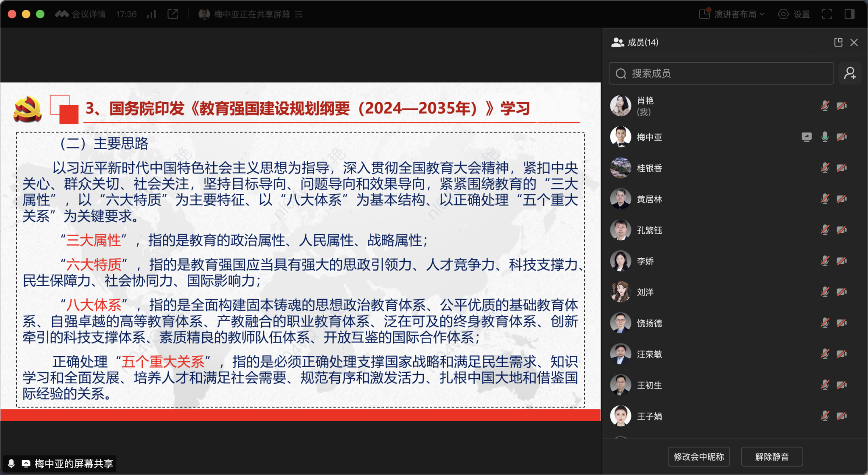The height and width of the screenshot is (475, 868).
Task: Click the 解除静音 unmute-all button
Action: 771,456
